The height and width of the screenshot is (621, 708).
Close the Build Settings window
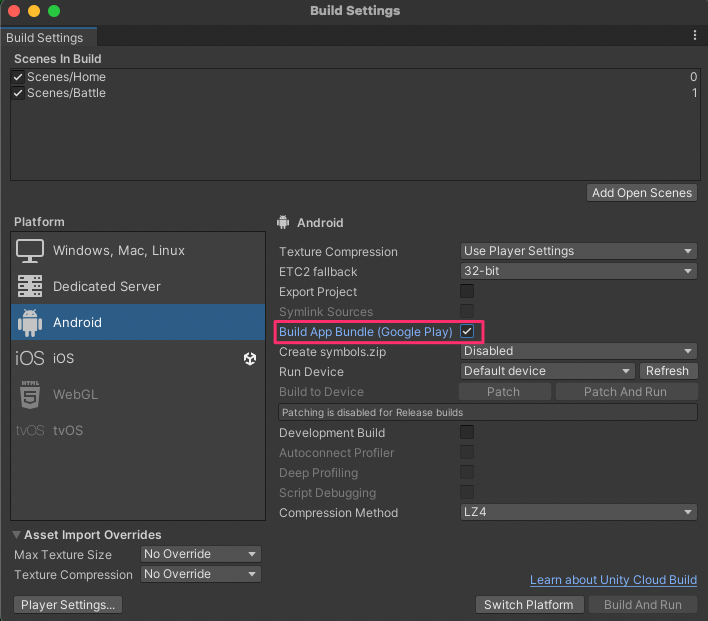tap(14, 11)
